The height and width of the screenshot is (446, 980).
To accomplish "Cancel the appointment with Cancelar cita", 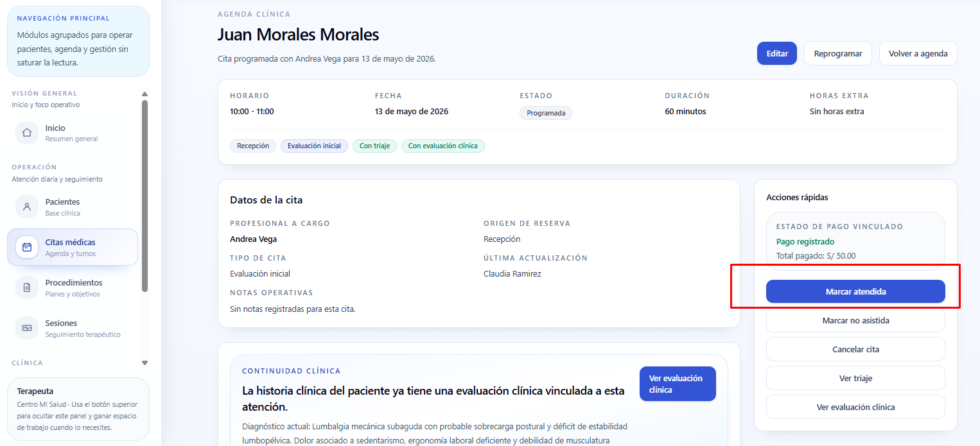I will [x=855, y=349].
